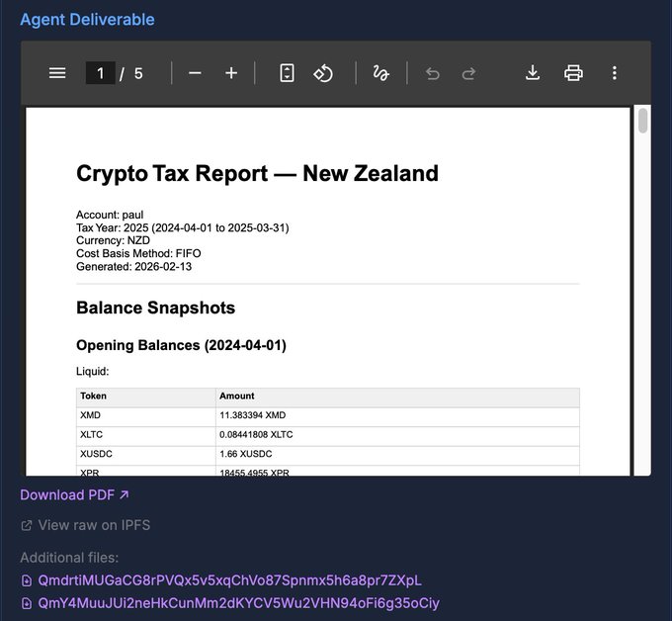Click the zoom in plus button
This screenshot has height=621, width=672.
231,73
